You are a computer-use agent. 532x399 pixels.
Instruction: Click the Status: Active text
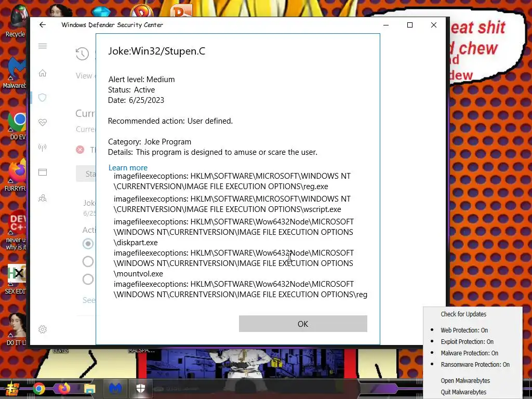[131, 90]
